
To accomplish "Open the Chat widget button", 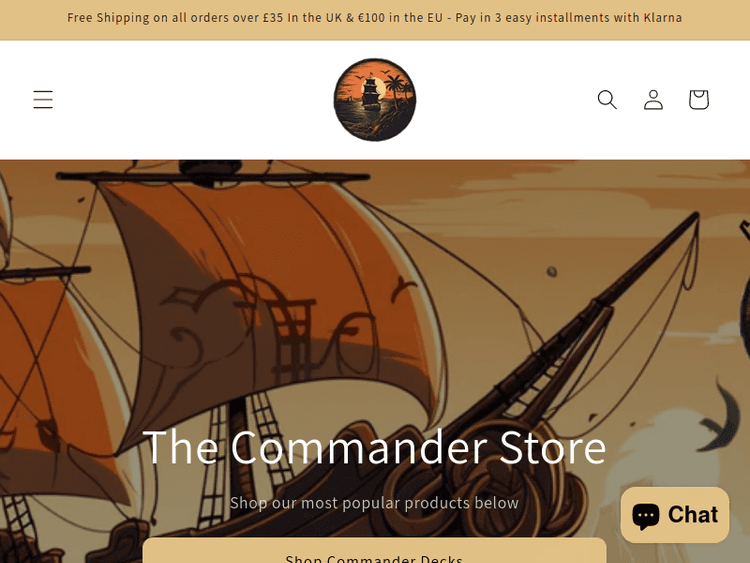I will tap(675, 515).
